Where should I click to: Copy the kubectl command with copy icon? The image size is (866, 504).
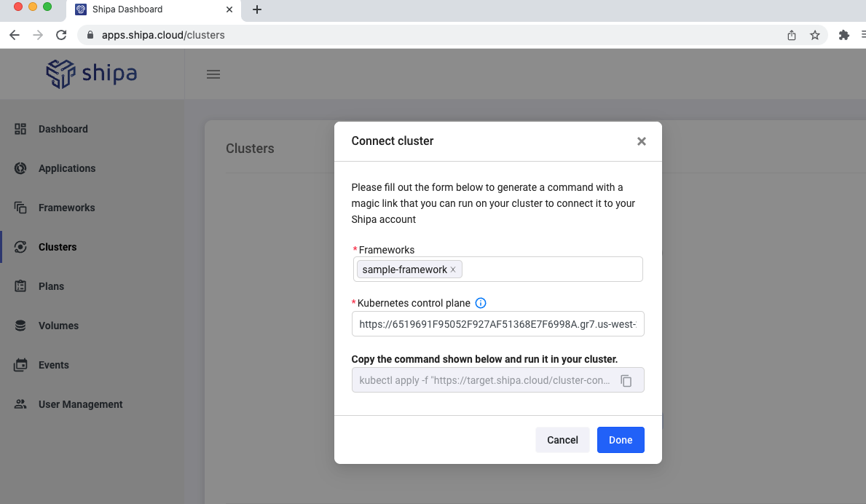(626, 380)
